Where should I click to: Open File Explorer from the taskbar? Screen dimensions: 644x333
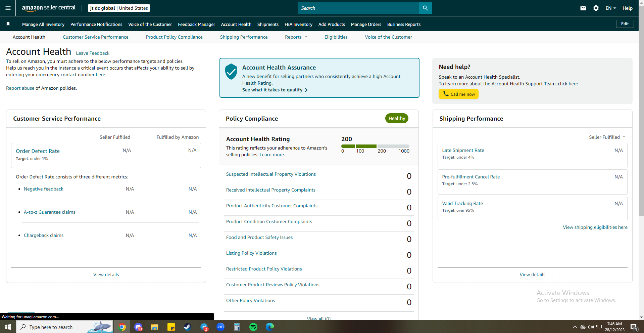tap(154, 327)
